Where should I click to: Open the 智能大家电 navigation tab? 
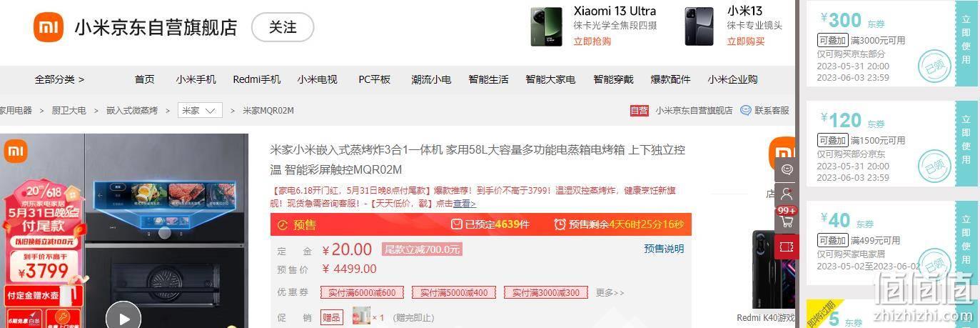pos(550,79)
